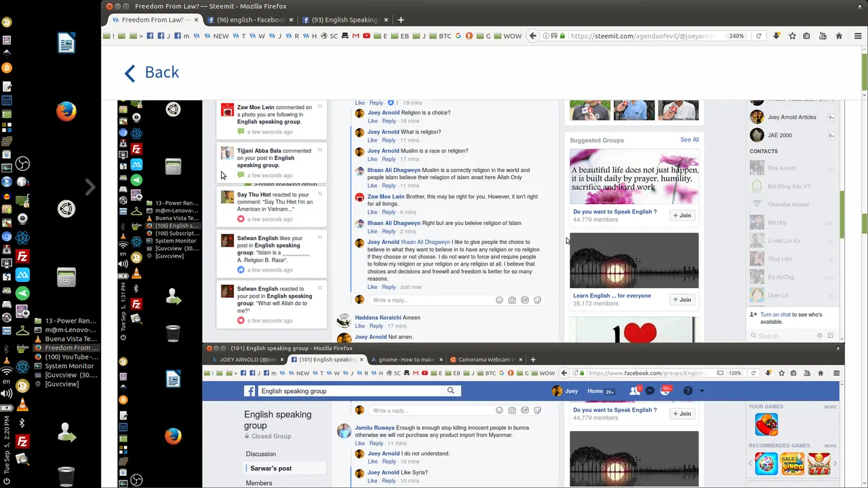The height and width of the screenshot is (488, 868).
Task: Launch the large Firefox desktop icon
Action: point(66,110)
